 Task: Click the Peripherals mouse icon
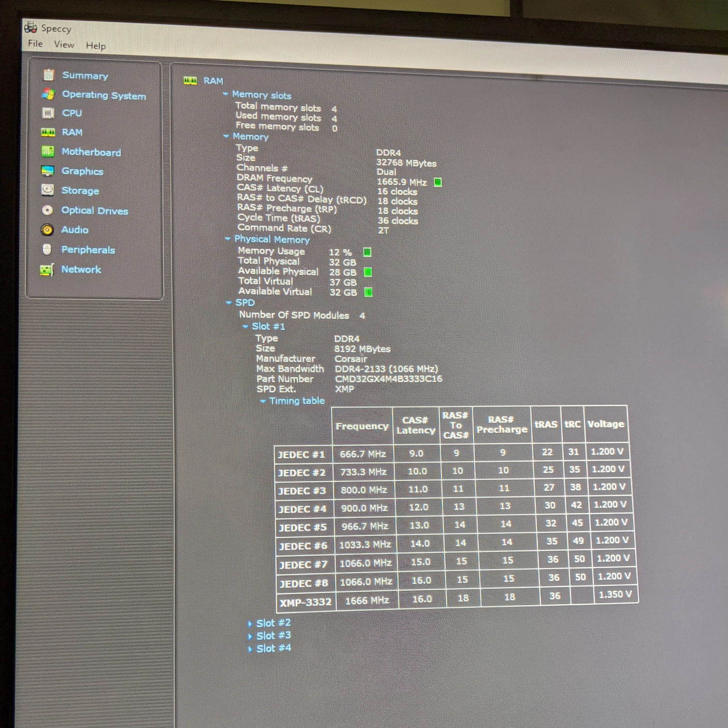point(47,249)
